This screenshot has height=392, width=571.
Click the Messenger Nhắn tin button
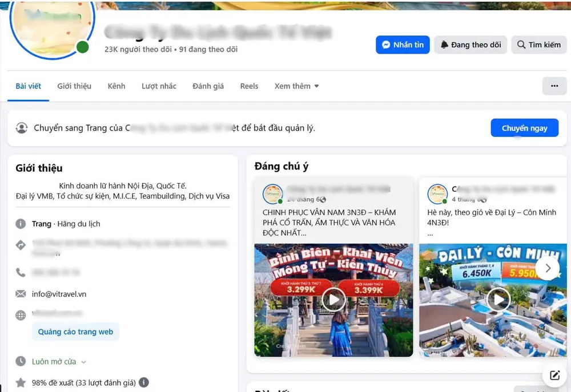(402, 45)
